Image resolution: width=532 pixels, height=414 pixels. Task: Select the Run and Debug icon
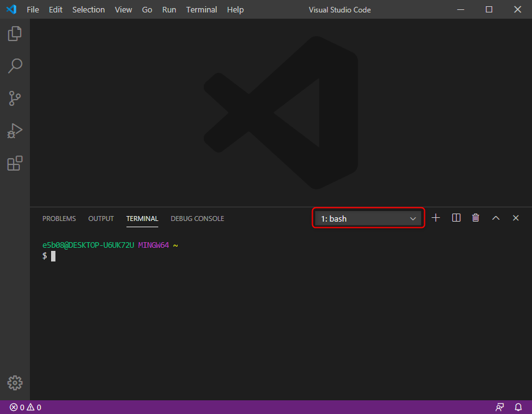(14, 131)
